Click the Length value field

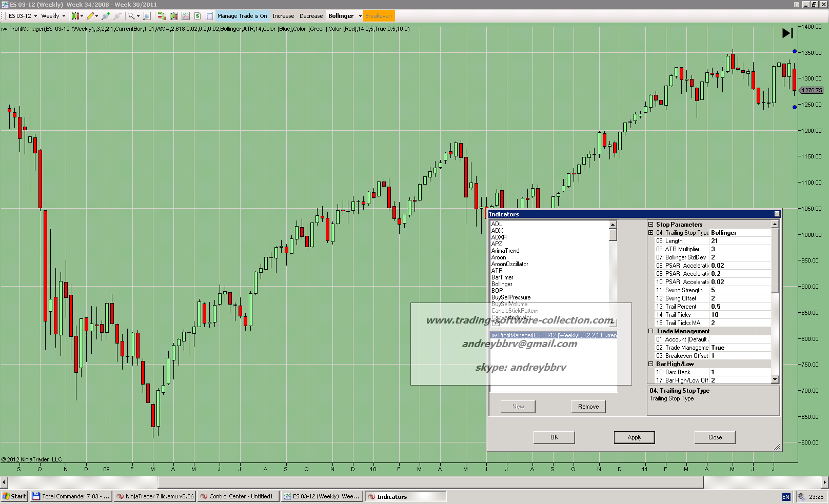pos(740,241)
